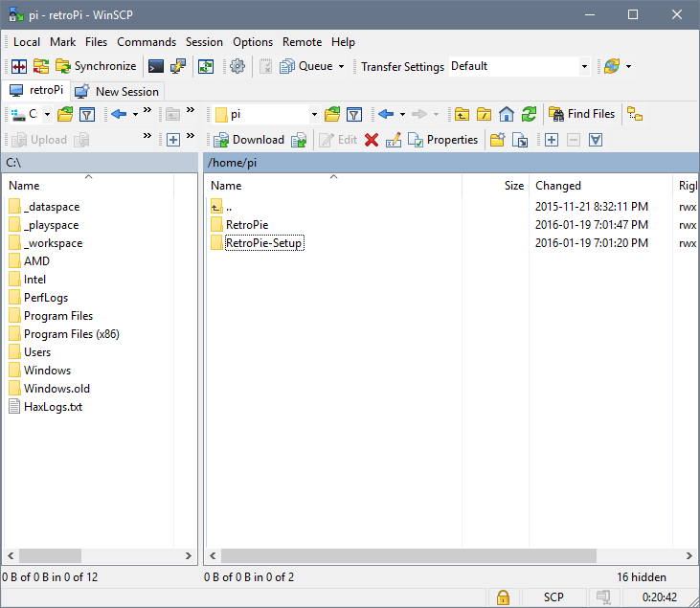Screen dimensions: 700x608
Task: Click the Queue icon button
Action: click(305, 66)
